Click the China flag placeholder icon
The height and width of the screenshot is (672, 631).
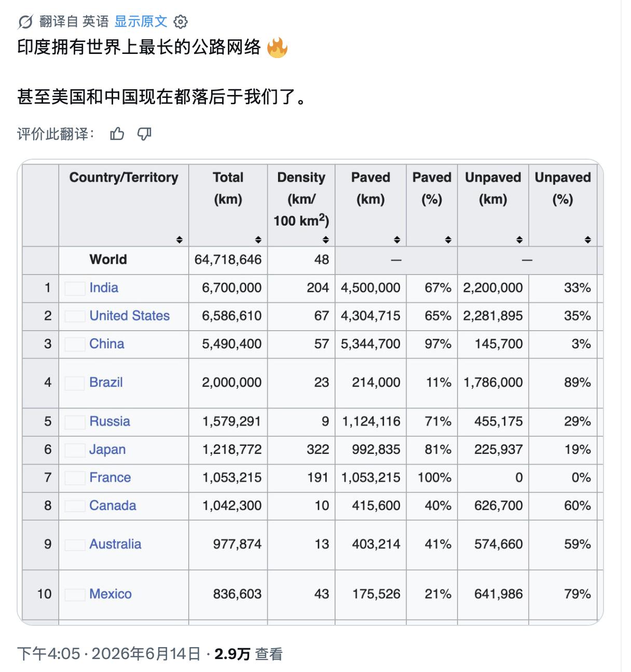click(x=75, y=344)
